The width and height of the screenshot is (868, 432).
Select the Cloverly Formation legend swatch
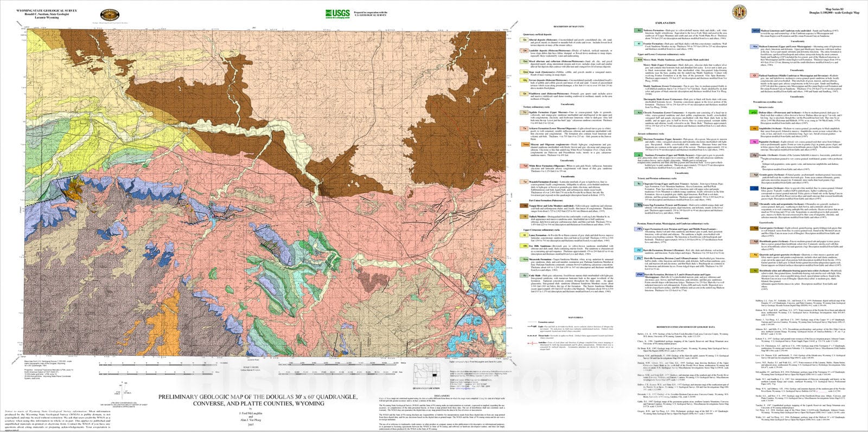coord(640,112)
